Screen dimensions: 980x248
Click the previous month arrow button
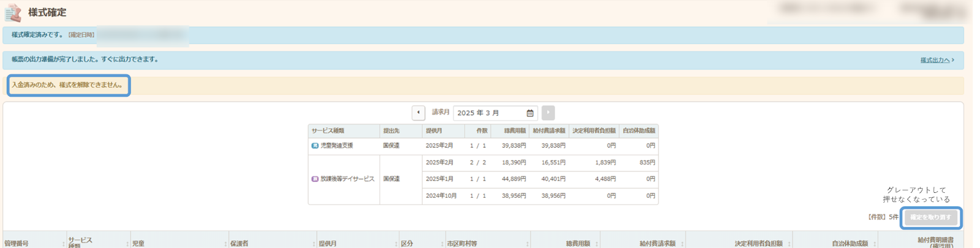pyautogui.click(x=418, y=113)
